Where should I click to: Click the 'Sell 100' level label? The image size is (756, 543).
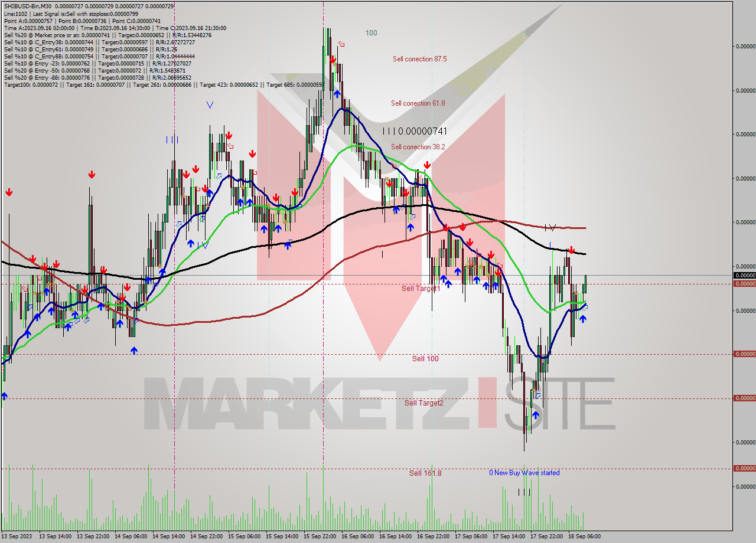click(425, 359)
